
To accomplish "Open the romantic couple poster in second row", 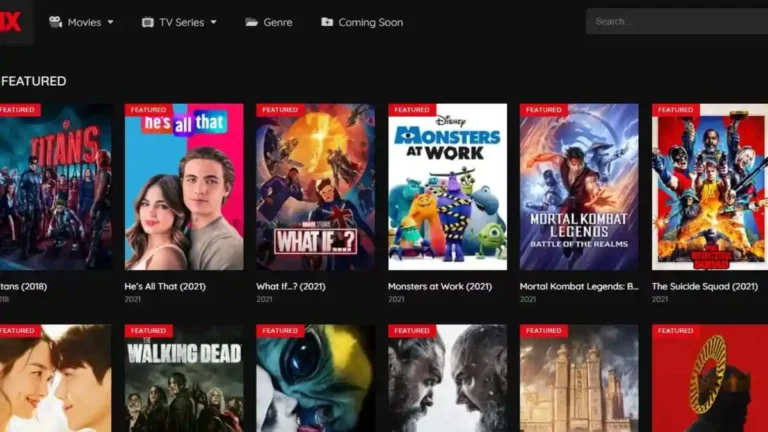I will pos(56,378).
